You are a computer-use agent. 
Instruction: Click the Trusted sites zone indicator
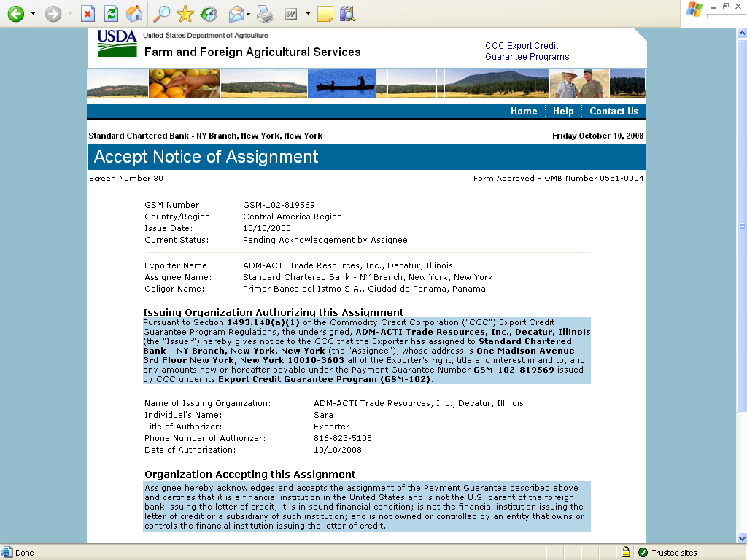click(668, 553)
